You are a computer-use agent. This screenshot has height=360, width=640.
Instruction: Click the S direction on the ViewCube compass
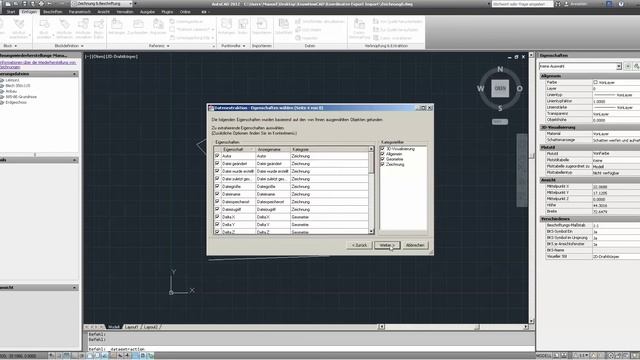click(x=500, y=108)
